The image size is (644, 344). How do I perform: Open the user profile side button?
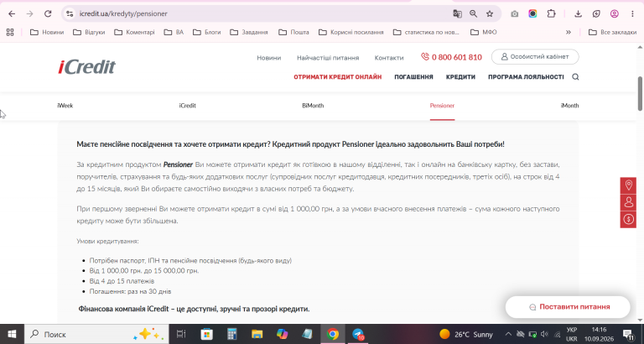pos(628,202)
